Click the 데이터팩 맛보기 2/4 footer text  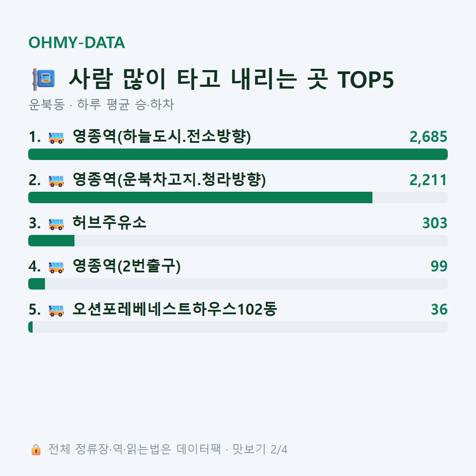pos(232,449)
